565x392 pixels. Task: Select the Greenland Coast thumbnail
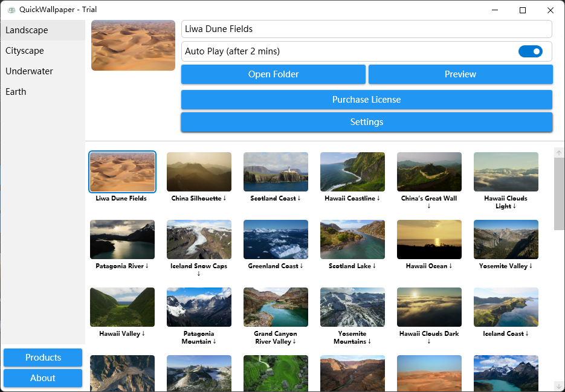(x=276, y=240)
